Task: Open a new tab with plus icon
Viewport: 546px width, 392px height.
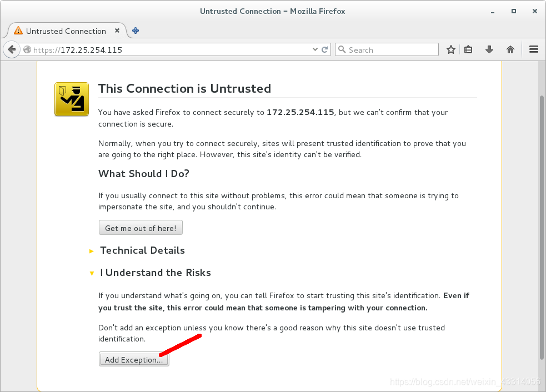Action: 136,31
